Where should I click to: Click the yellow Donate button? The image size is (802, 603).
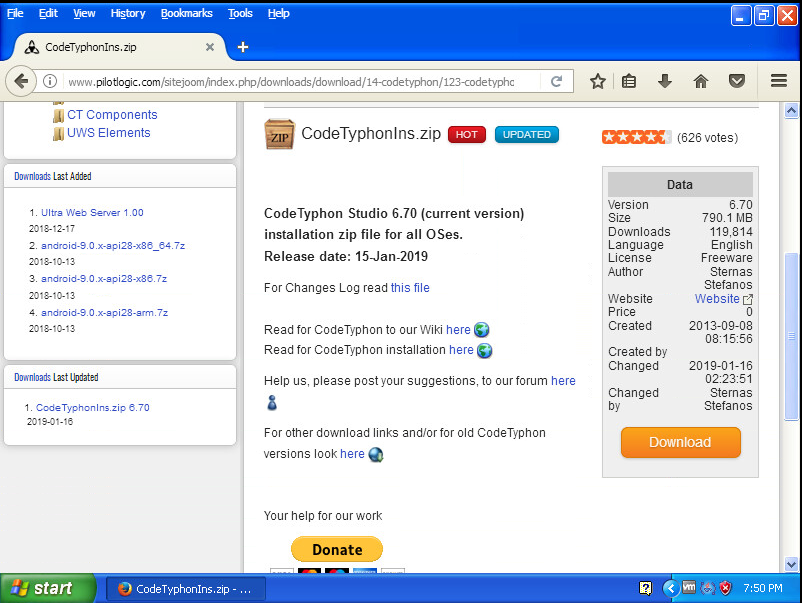pos(337,549)
